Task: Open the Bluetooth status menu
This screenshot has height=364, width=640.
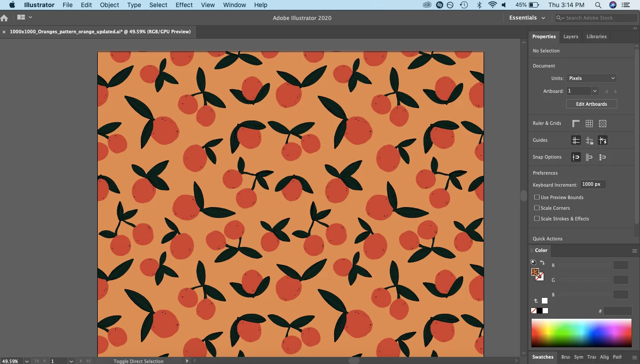Action: pos(479,5)
